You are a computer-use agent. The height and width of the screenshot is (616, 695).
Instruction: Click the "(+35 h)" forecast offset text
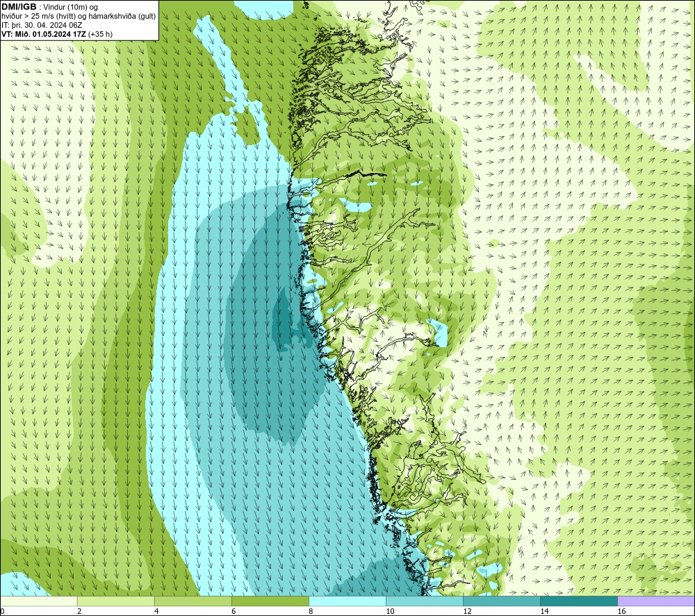[x=100, y=34]
